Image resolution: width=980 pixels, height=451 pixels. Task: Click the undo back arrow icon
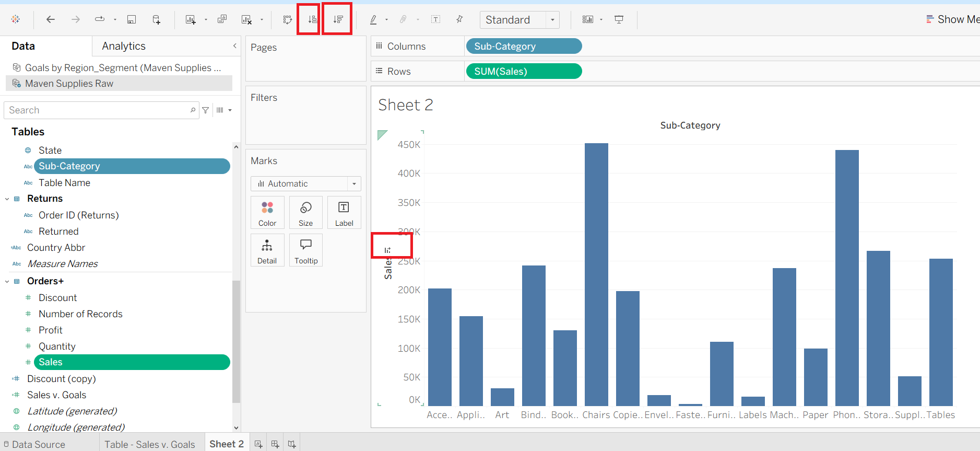pyautogui.click(x=51, y=19)
